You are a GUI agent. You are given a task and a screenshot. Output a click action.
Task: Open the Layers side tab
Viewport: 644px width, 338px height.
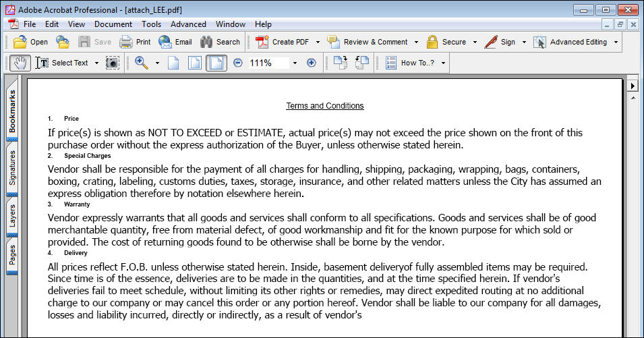click(x=12, y=217)
